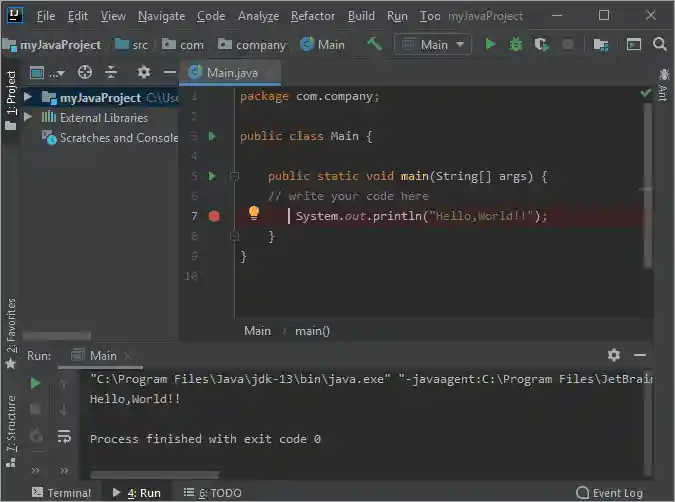The width and height of the screenshot is (675, 502).
Task: Click the yellow light bulb intention icon
Action: [254, 213]
